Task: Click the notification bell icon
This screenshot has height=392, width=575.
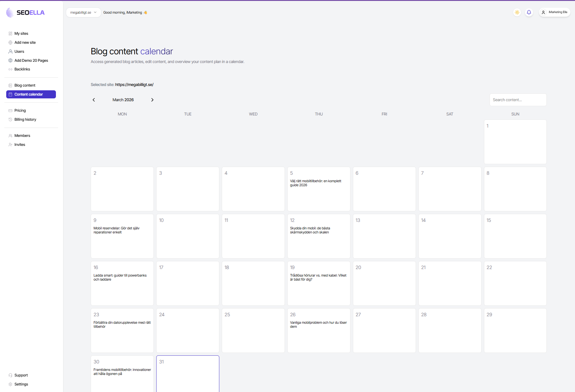Action: [529, 12]
